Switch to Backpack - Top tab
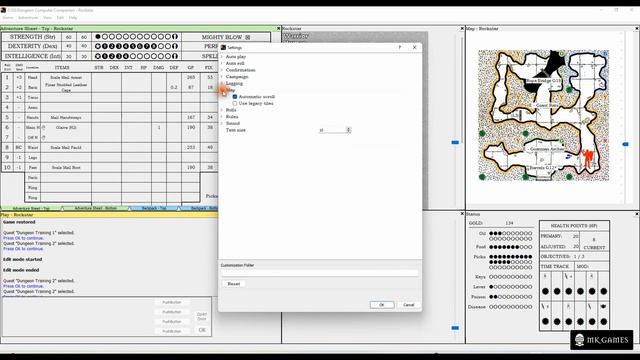This screenshot has width=640, height=360. coord(154,209)
